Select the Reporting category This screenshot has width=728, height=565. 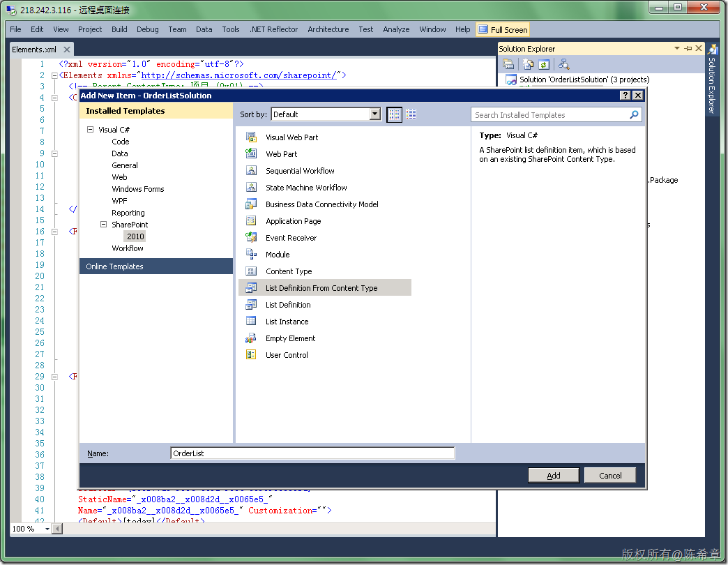click(x=128, y=213)
